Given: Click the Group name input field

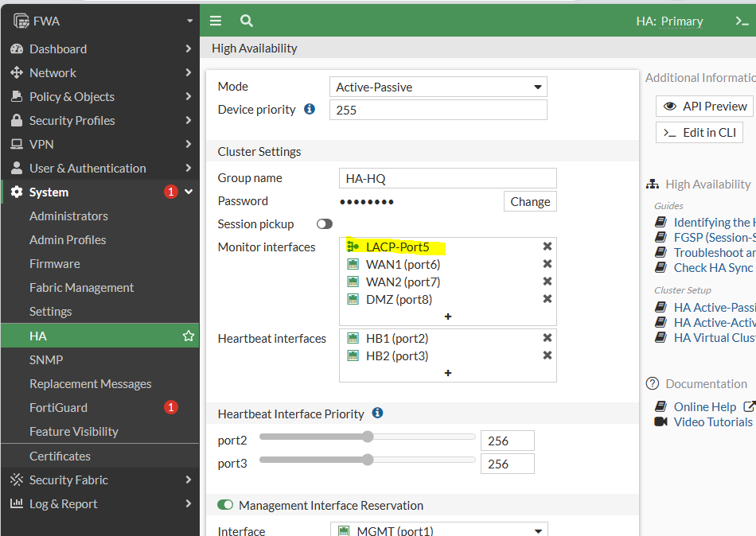Looking at the screenshot, I should [447, 178].
